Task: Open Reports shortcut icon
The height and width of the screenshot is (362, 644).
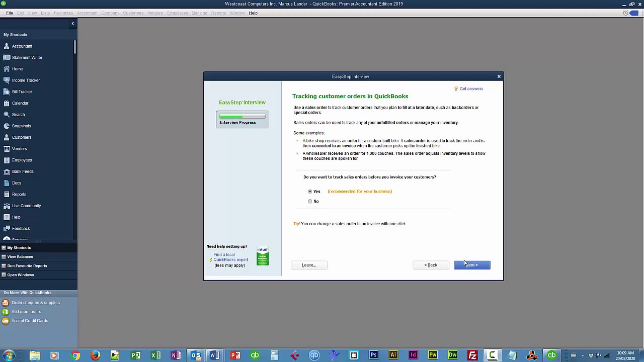Action: [x=6, y=194]
